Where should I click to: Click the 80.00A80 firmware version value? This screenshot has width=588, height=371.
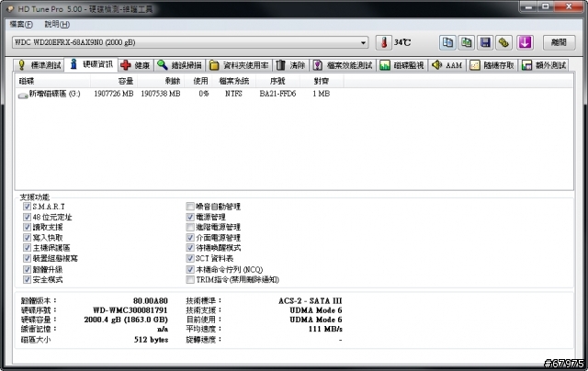tap(151, 301)
